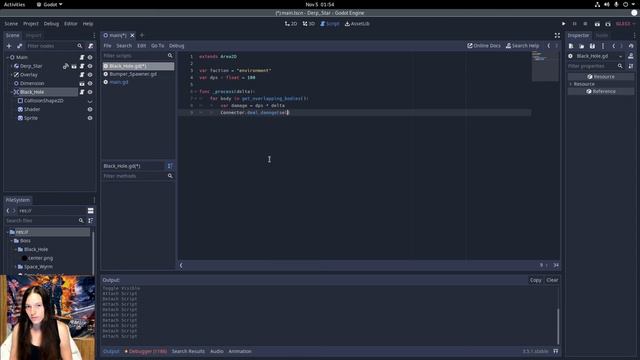Screen dimensions: 640x360
Task: Collapse the Black_Hole node children
Action: [x=11, y=92]
